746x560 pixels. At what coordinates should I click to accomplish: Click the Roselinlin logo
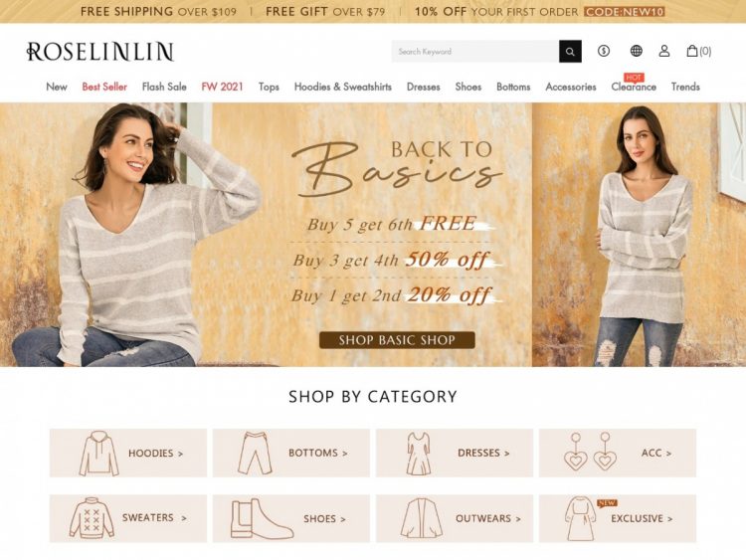99,52
